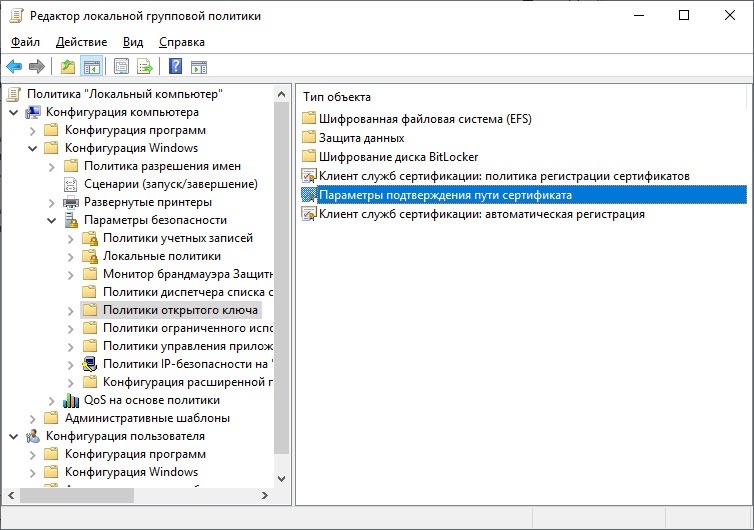Collapse the Параметры безопасности tree node

click(x=51, y=220)
